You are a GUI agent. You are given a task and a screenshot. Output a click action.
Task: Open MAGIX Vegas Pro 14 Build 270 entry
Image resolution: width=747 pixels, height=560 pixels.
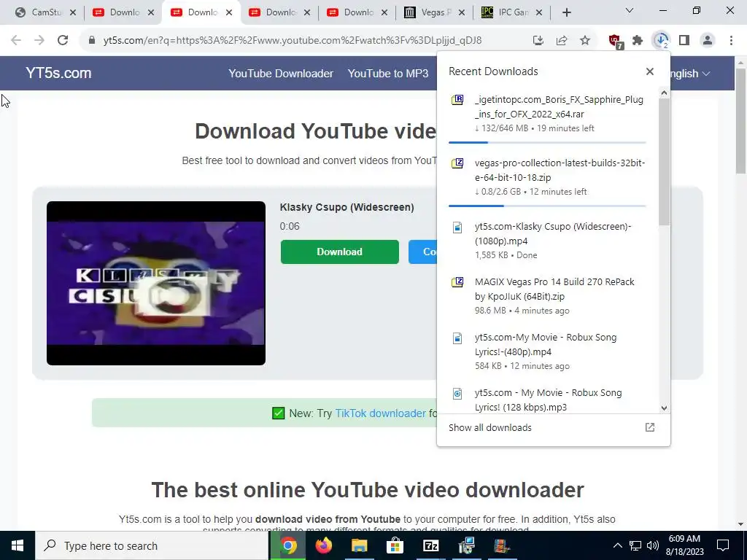tap(548, 296)
